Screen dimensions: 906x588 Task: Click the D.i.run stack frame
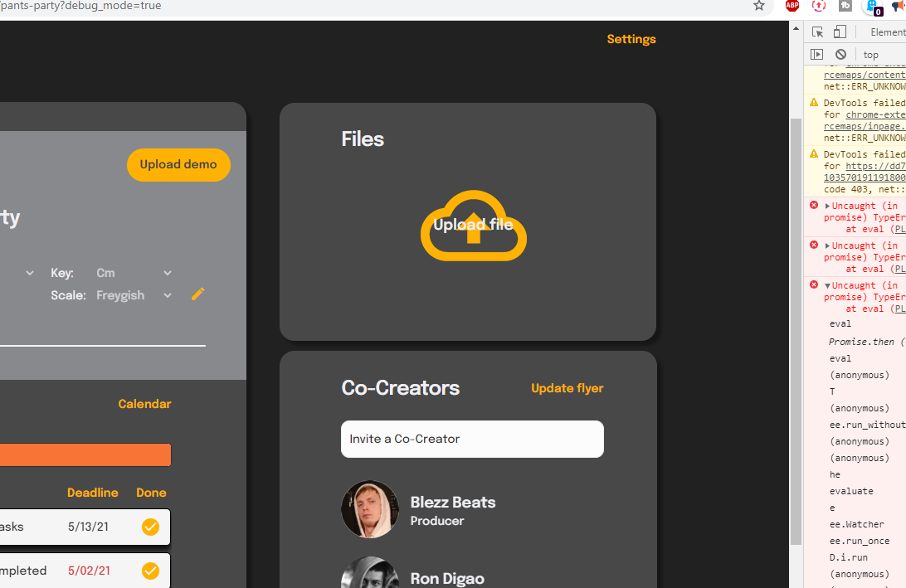pos(849,558)
